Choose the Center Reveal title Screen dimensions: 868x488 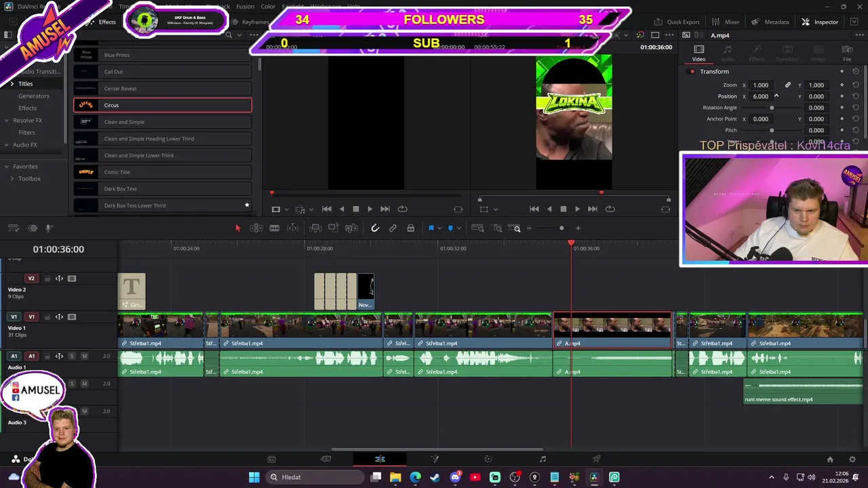(163, 88)
